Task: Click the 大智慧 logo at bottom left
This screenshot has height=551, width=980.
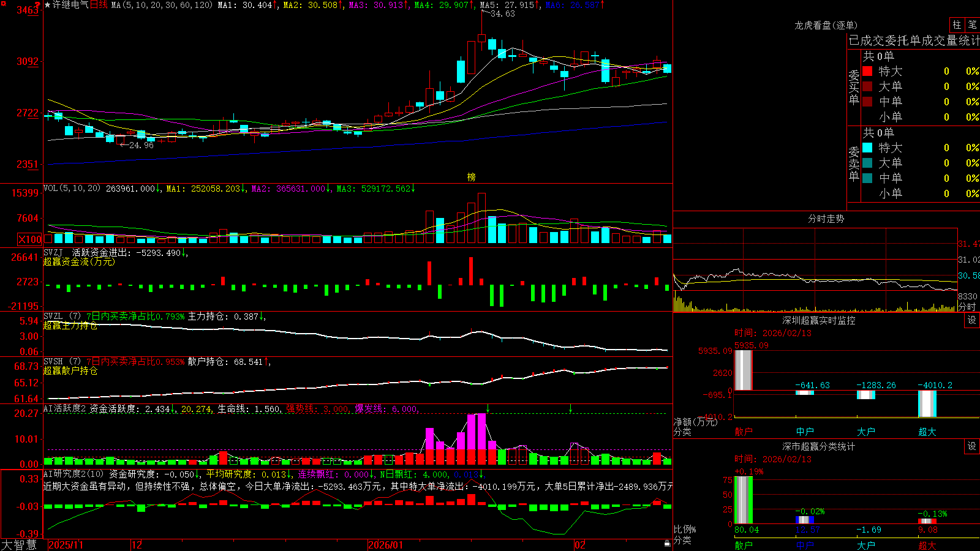Action: (19, 545)
